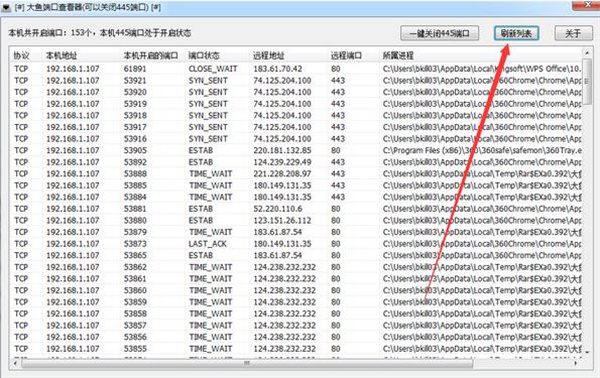Sort by the 本机地址 column header
The image size is (600, 378).
coord(61,55)
